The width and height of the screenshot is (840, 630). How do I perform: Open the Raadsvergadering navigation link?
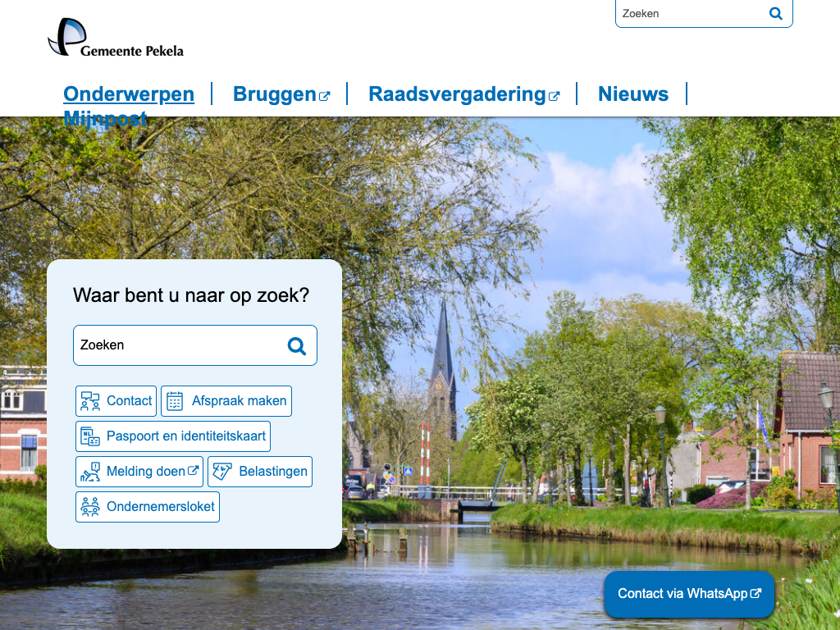[x=457, y=94]
